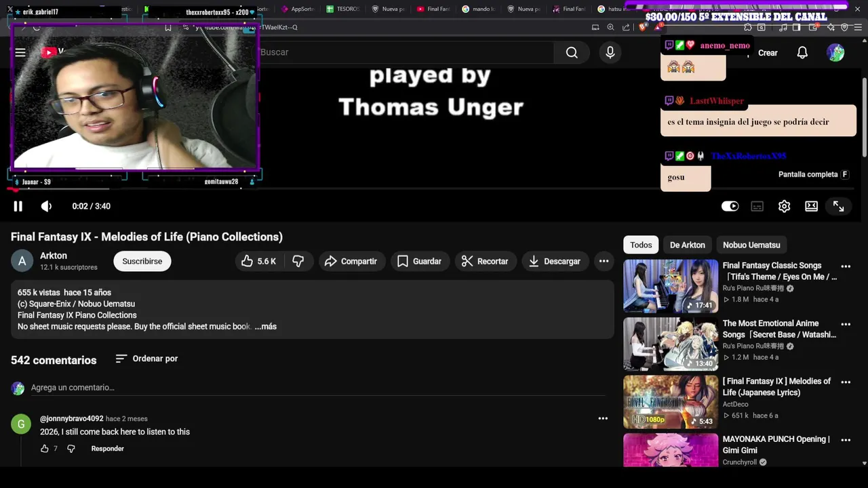This screenshot has height=488, width=868.
Task: Open Final Fantasy Classic Songs video thumbnail
Action: coord(671,285)
